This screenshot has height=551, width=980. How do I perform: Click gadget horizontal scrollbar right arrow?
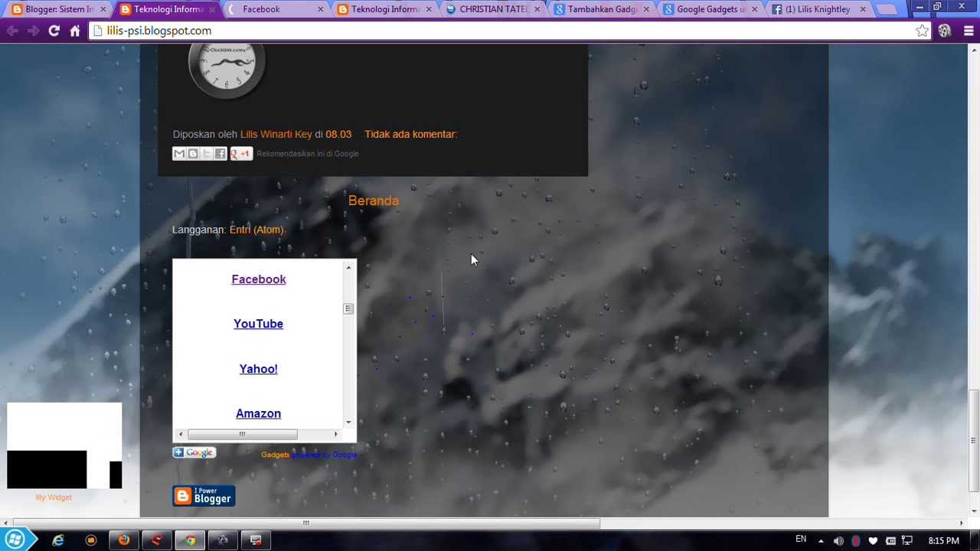tap(335, 435)
